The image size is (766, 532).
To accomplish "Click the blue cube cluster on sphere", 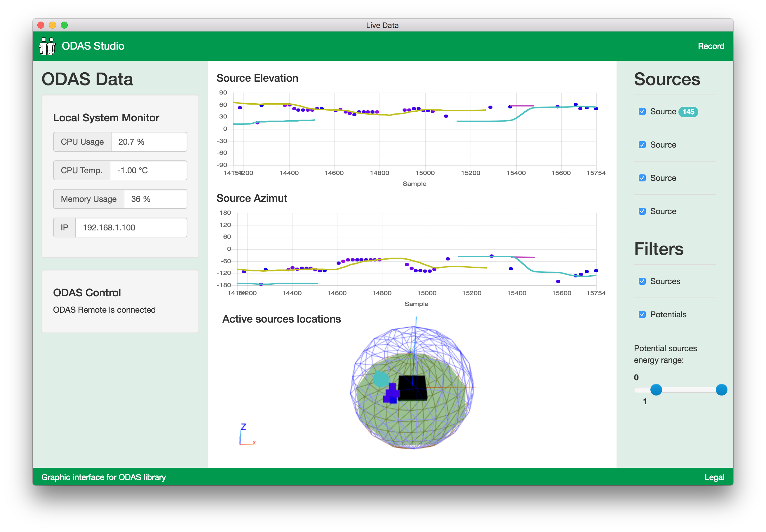I will tap(392, 394).
